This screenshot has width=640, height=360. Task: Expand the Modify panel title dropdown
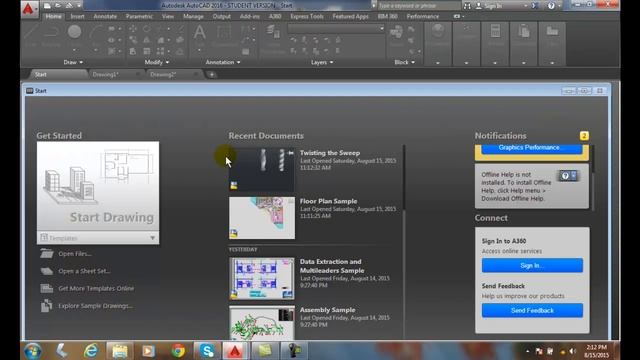(157, 62)
